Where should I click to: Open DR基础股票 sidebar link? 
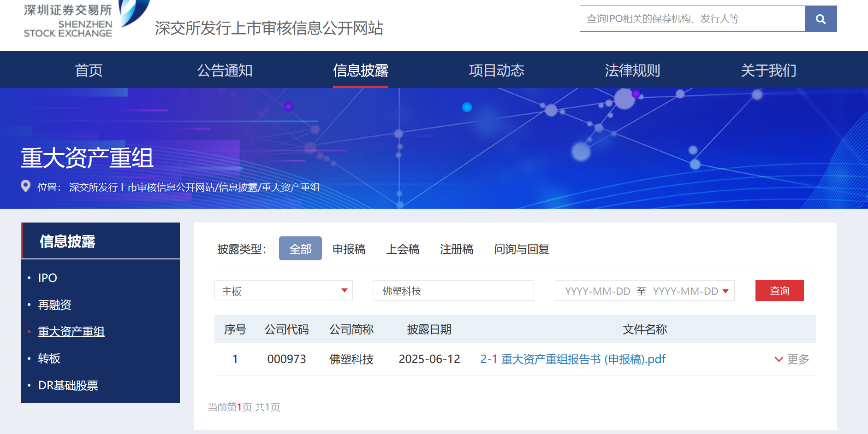click(68, 386)
